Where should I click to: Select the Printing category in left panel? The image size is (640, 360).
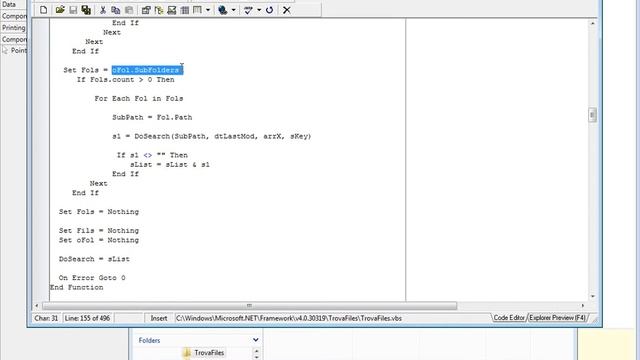pyautogui.click(x=13, y=28)
